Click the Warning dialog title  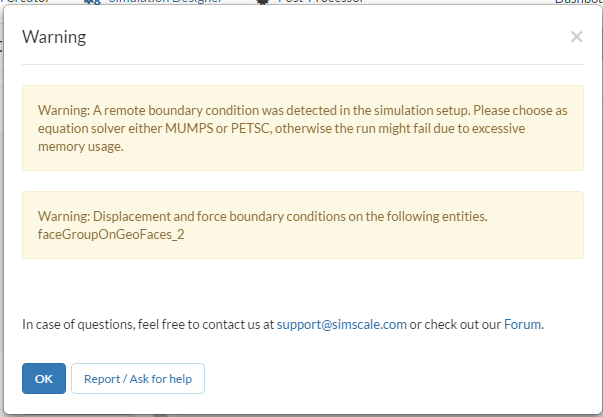coord(54,38)
